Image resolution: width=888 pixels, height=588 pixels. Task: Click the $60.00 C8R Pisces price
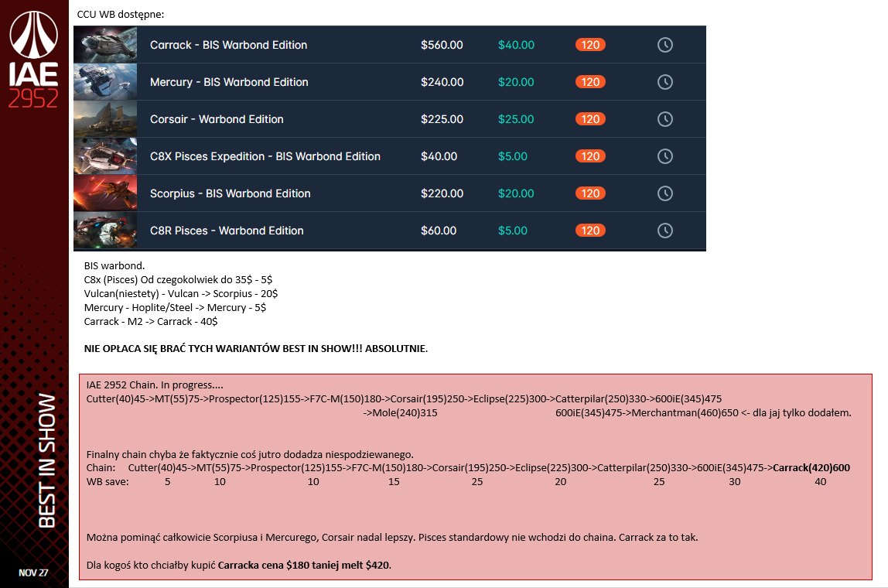(x=439, y=231)
